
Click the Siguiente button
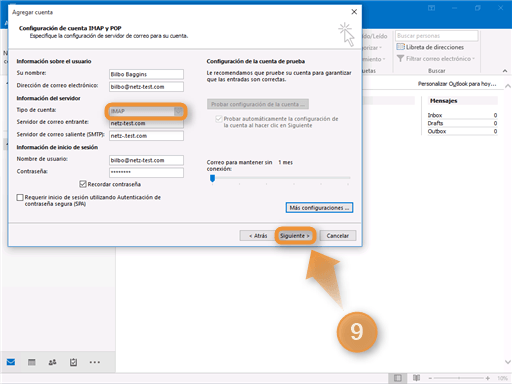(295, 236)
